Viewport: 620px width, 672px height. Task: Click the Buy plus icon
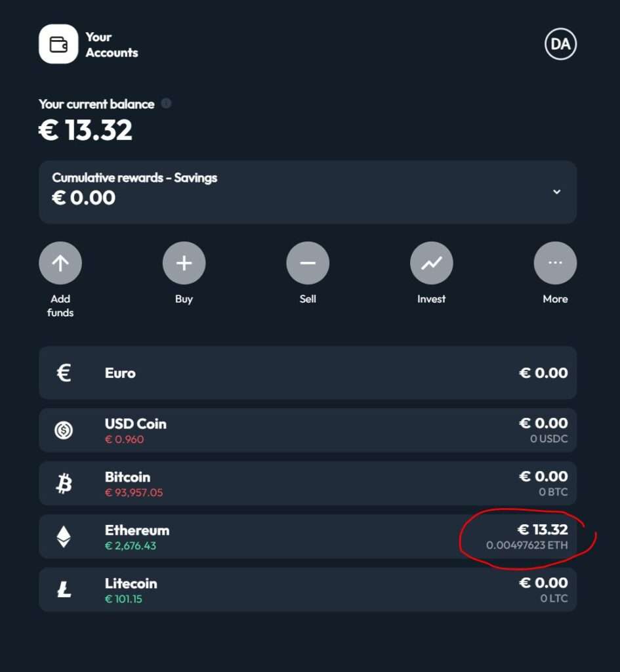pos(184,263)
